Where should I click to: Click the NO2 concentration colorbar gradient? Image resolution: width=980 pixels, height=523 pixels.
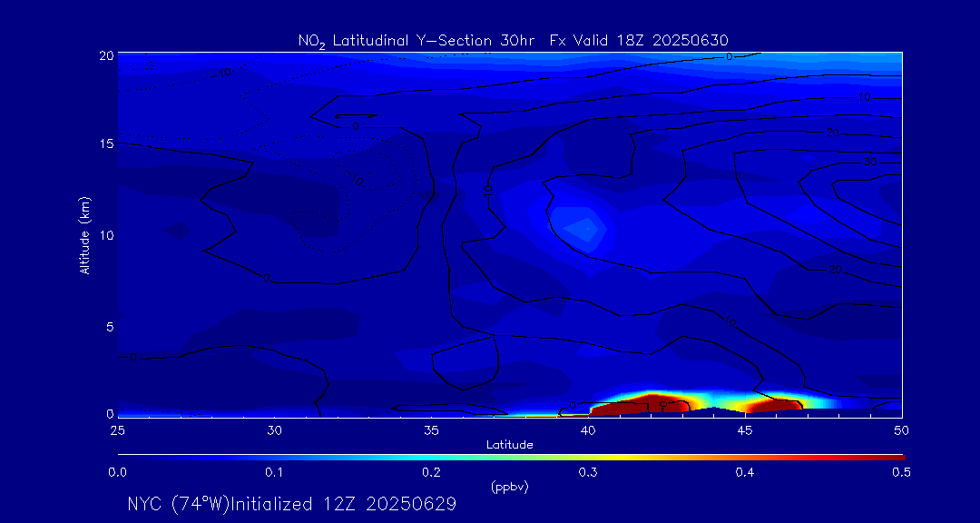point(511,458)
